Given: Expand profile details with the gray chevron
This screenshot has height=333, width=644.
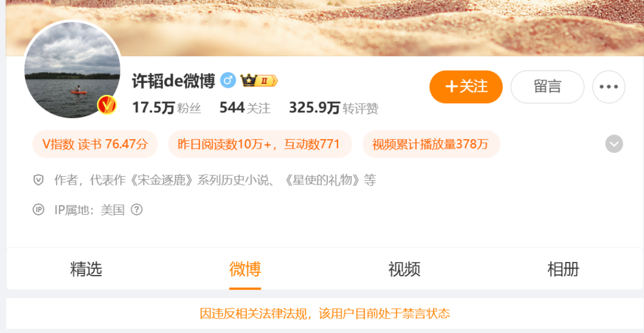Looking at the screenshot, I should (x=614, y=144).
